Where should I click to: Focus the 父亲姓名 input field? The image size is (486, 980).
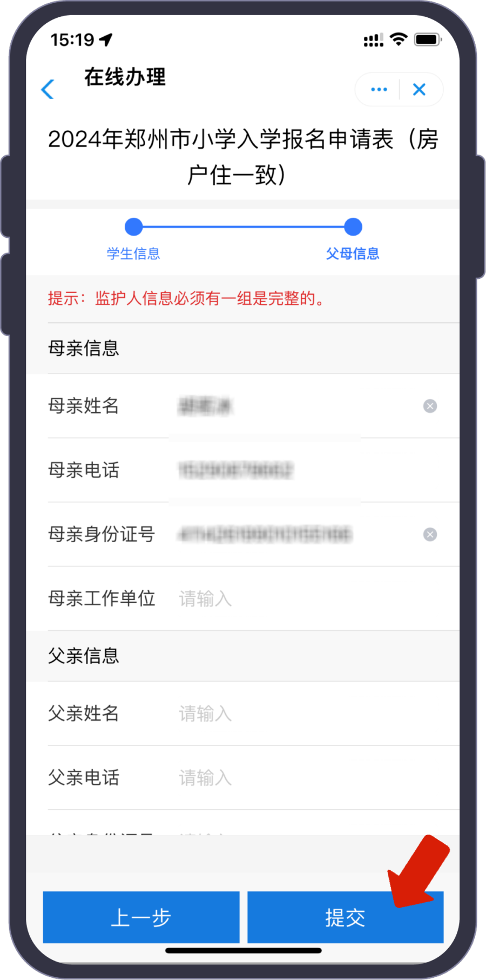click(308, 714)
